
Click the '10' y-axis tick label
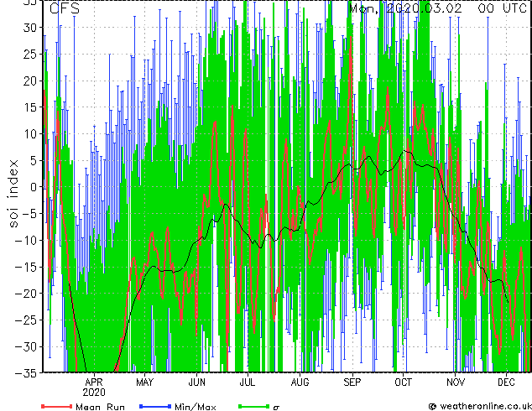30,134
